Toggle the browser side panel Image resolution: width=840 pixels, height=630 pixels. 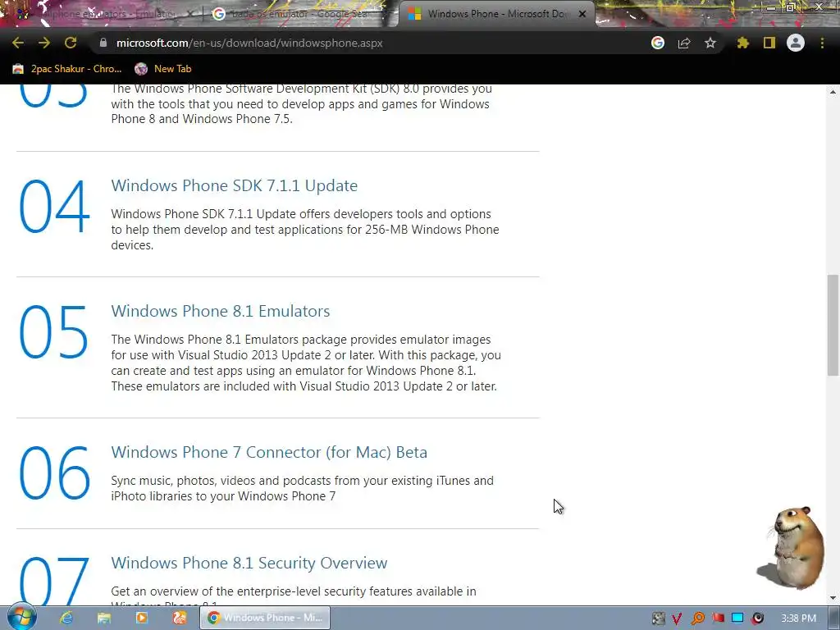[769, 43]
